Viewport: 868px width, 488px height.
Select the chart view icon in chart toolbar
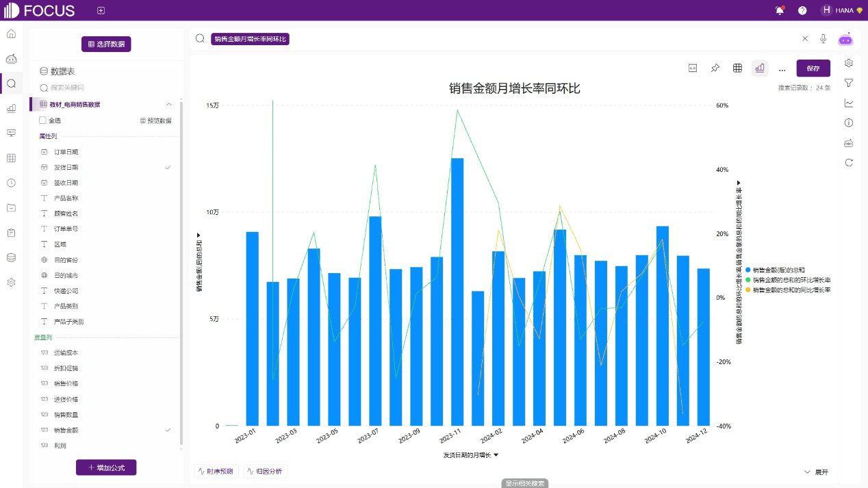[760, 68]
